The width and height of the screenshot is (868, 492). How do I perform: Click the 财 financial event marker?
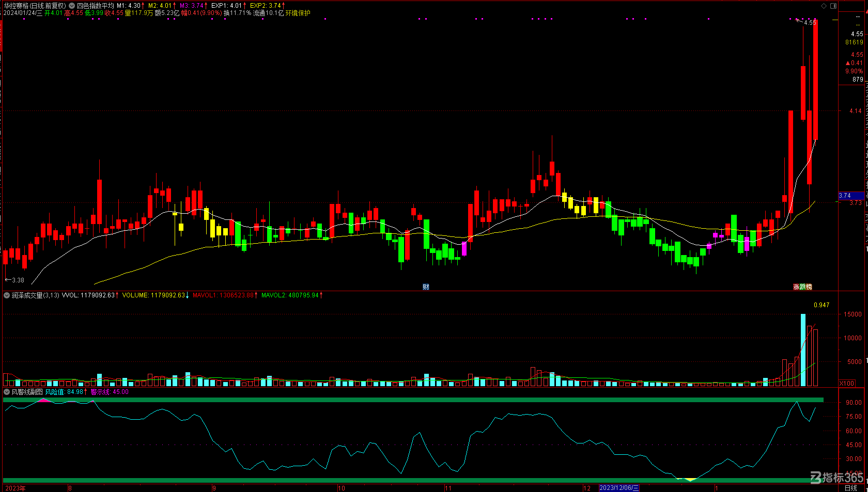tap(426, 287)
